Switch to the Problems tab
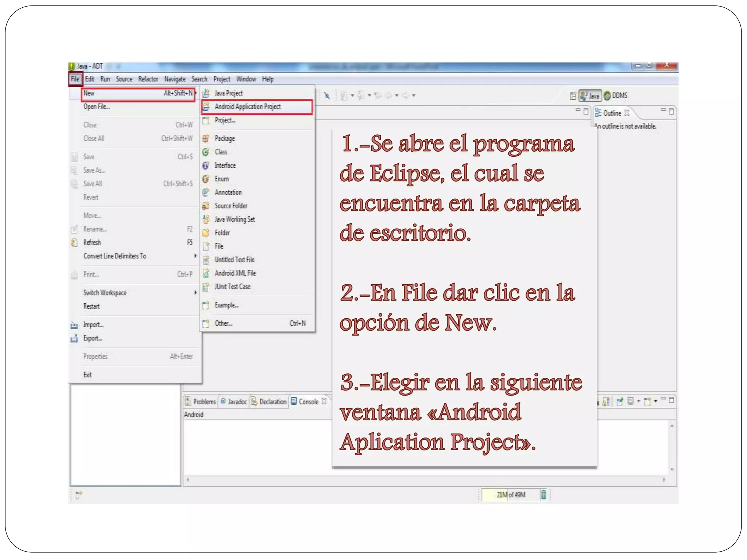747x560 pixels. coord(201,401)
